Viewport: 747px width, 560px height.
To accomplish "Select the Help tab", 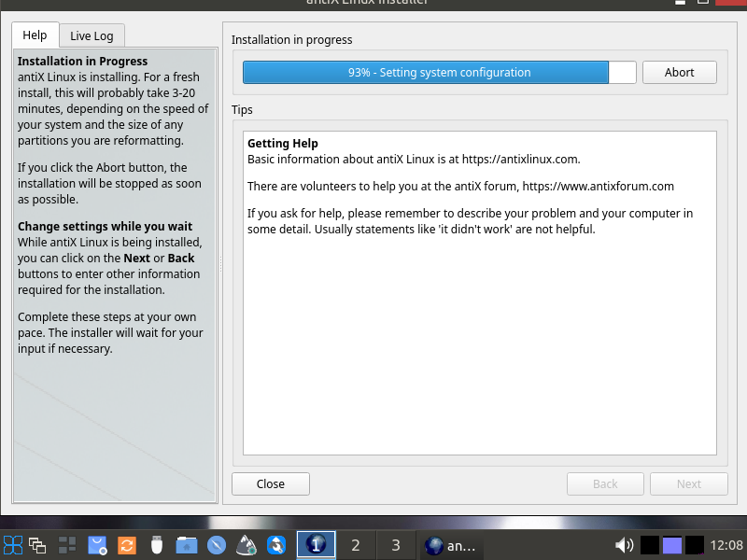I will [x=35, y=35].
